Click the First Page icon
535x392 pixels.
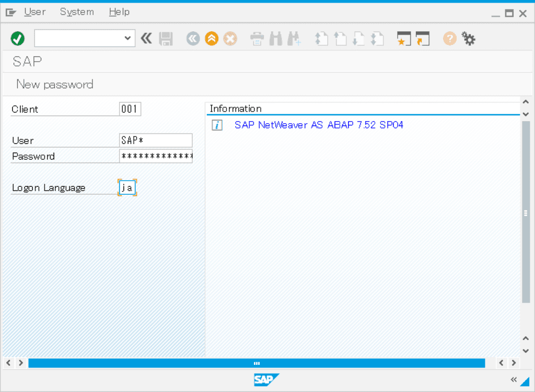(321, 39)
